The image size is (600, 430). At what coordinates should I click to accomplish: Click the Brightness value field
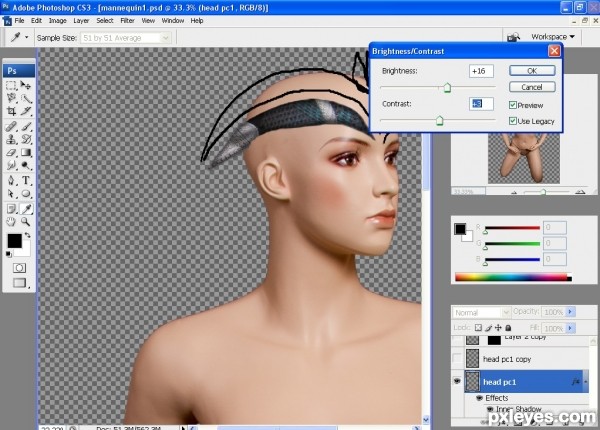click(481, 71)
